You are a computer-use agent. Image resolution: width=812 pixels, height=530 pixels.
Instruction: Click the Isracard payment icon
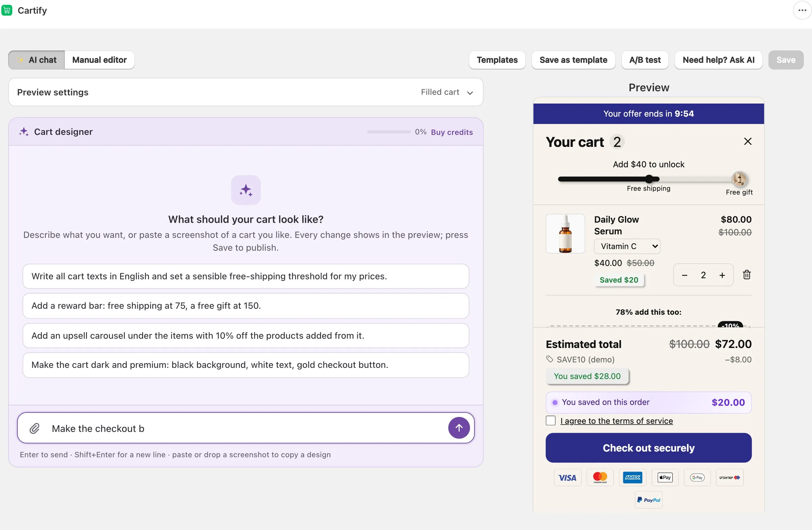[730, 478]
